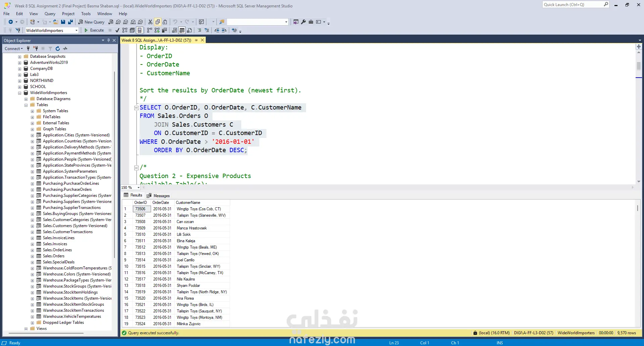This screenshot has height=346, width=644.
Task: Collapse the SELECT statement code outline
Action: tap(136, 108)
